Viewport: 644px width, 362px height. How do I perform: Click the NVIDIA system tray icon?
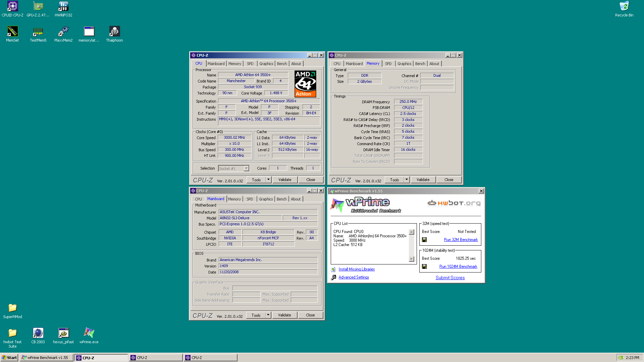pos(621,358)
